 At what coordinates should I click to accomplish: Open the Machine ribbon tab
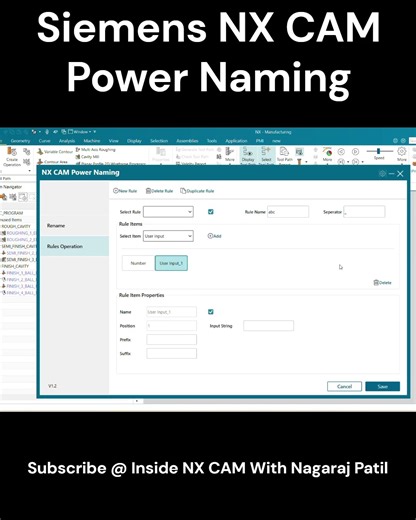click(92, 141)
